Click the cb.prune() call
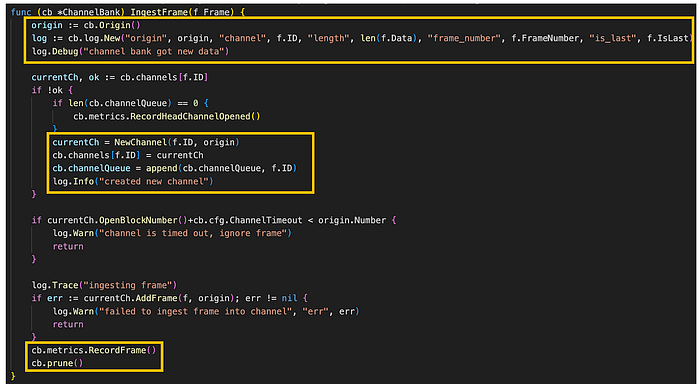This screenshot has width=700, height=384. [x=58, y=363]
